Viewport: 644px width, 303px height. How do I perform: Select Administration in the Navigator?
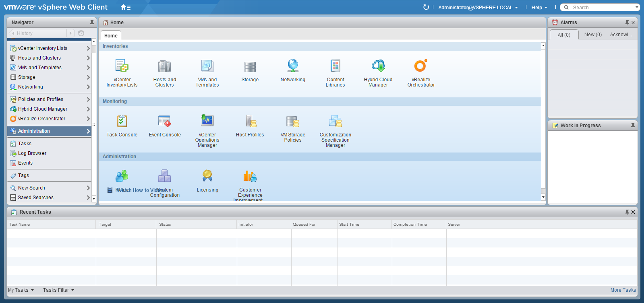tap(49, 131)
